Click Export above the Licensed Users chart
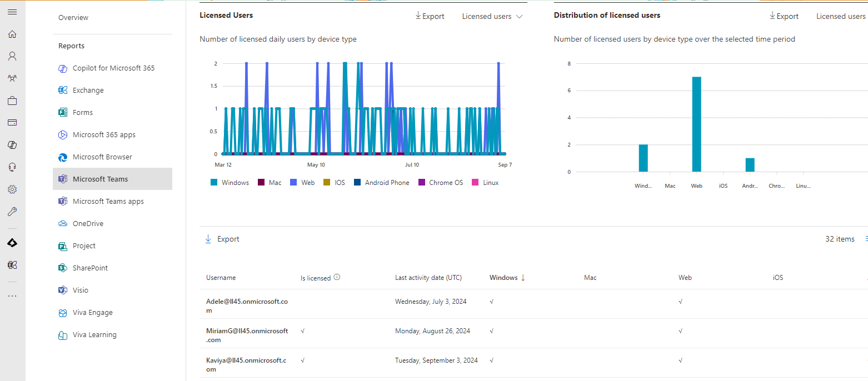Screen dimensions: 868x381 (429, 16)
